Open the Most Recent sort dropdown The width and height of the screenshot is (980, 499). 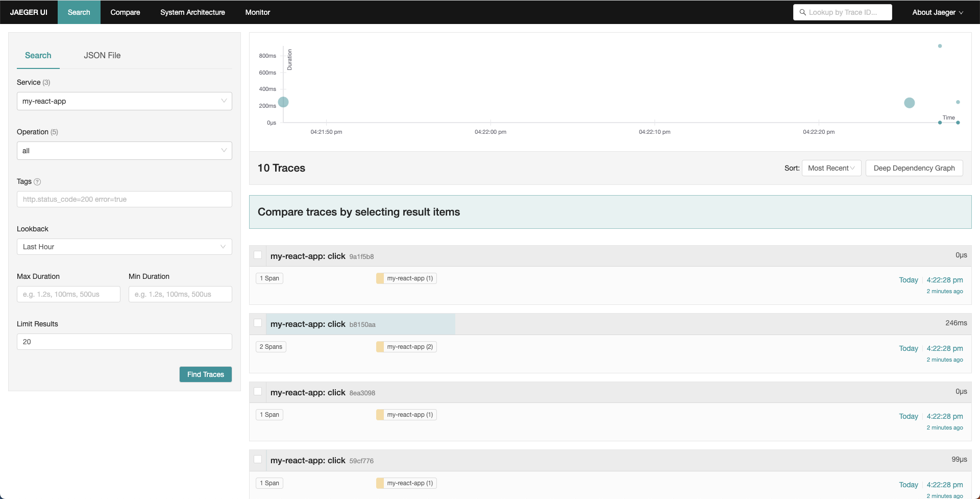click(x=831, y=168)
